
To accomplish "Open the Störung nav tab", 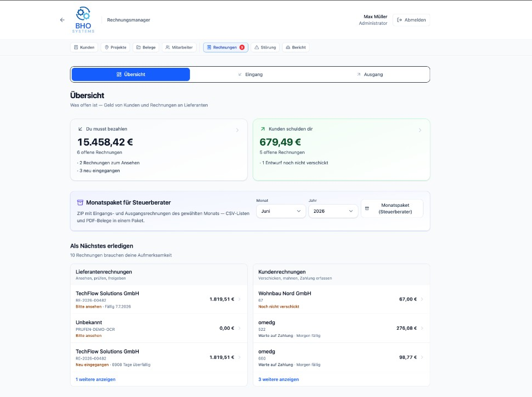I will pyautogui.click(x=265, y=47).
